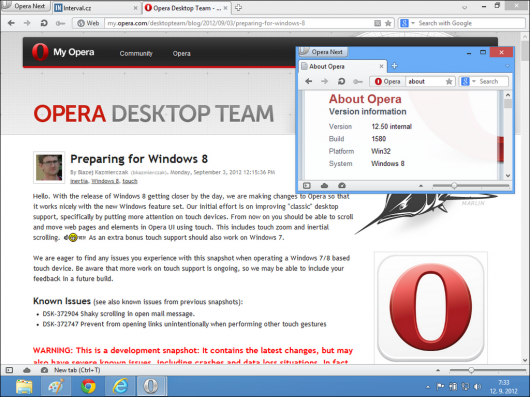The height and width of the screenshot is (397, 530).
Task: Add new tab in About Opera window
Action: coord(394,66)
